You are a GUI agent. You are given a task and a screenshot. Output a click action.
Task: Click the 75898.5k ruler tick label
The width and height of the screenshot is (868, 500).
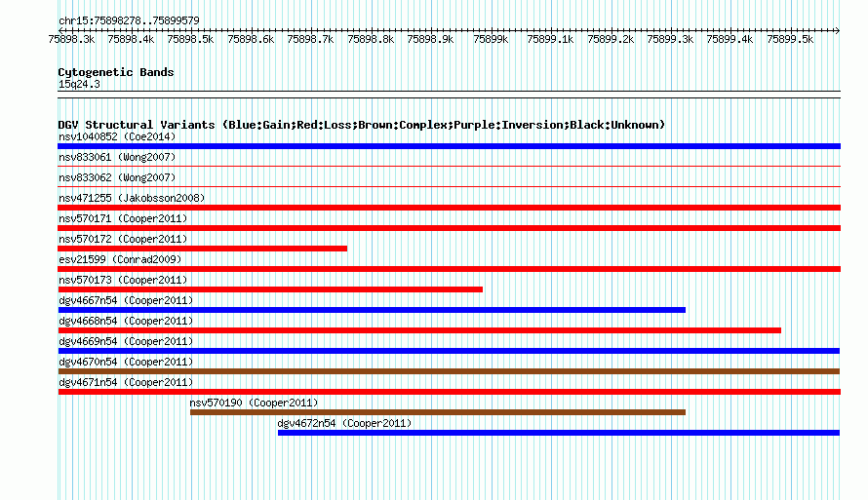[190, 39]
